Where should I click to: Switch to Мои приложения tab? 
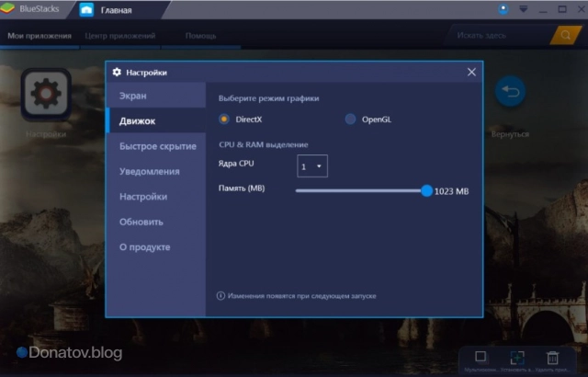click(x=40, y=36)
